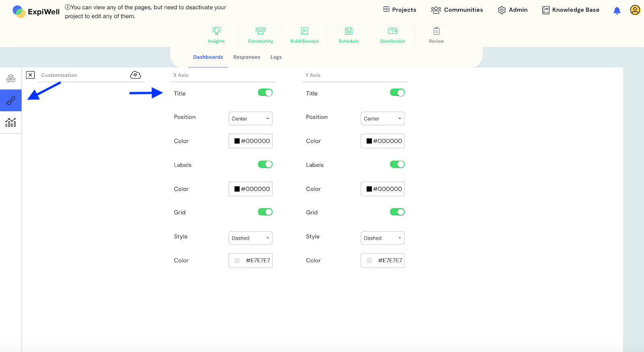Open Build Surveys icon
The image size is (644, 352).
[305, 31]
